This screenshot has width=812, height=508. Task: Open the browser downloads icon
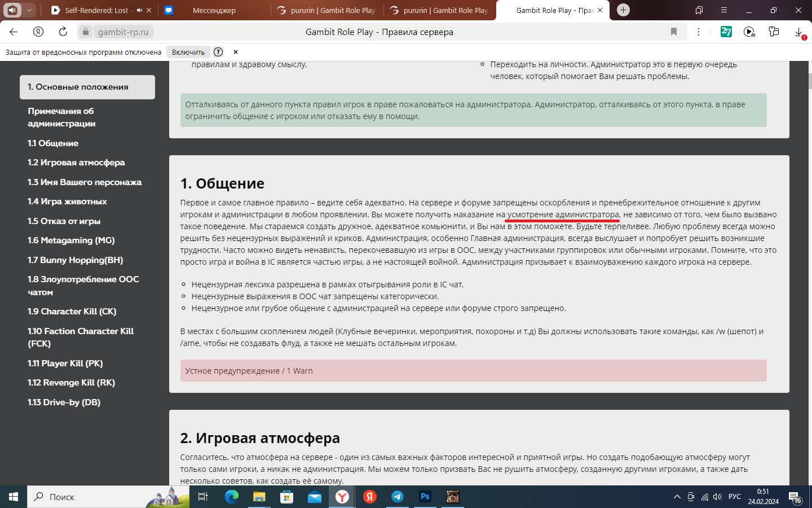pyautogui.click(x=799, y=32)
